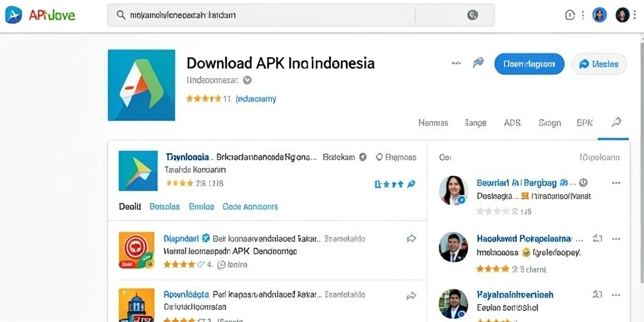Click the pin icon in the Haoakawd Pokapelaatna row

click(x=597, y=238)
